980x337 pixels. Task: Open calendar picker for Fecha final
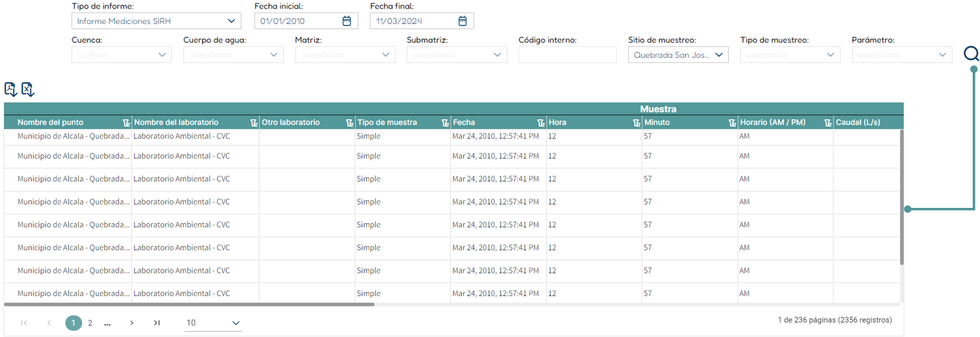[x=463, y=21]
